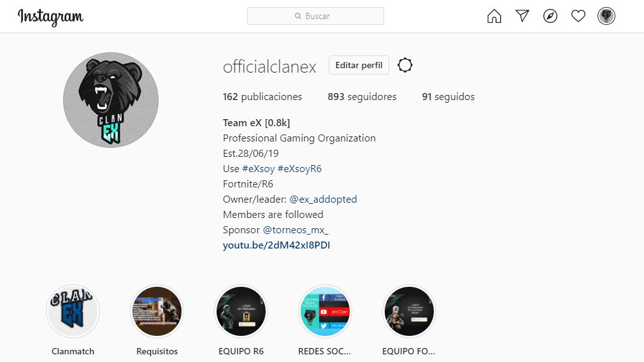The height and width of the screenshot is (362, 644).
Task: Click the Editar perfil button
Action: point(359,65)
